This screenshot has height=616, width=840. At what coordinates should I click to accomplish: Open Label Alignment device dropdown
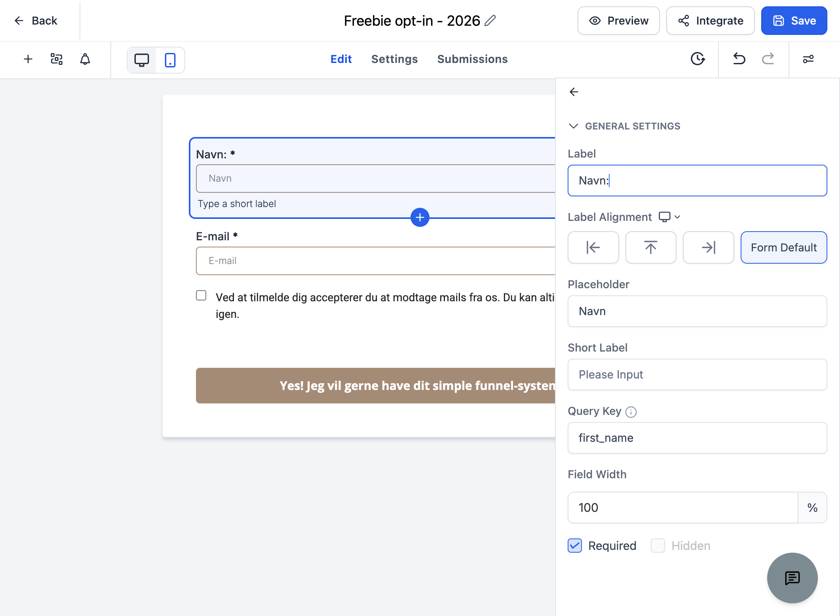pos(669,217)
